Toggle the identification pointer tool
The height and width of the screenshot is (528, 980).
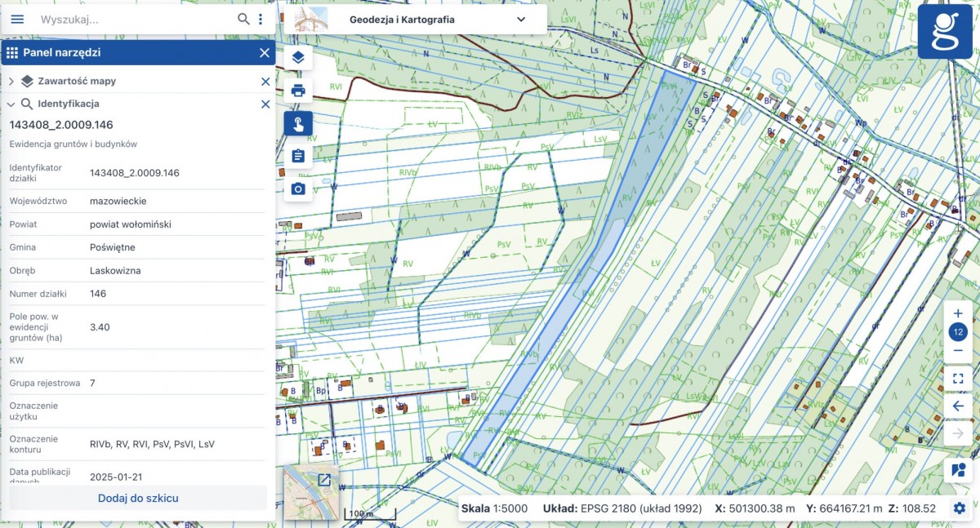coord(298,124)
